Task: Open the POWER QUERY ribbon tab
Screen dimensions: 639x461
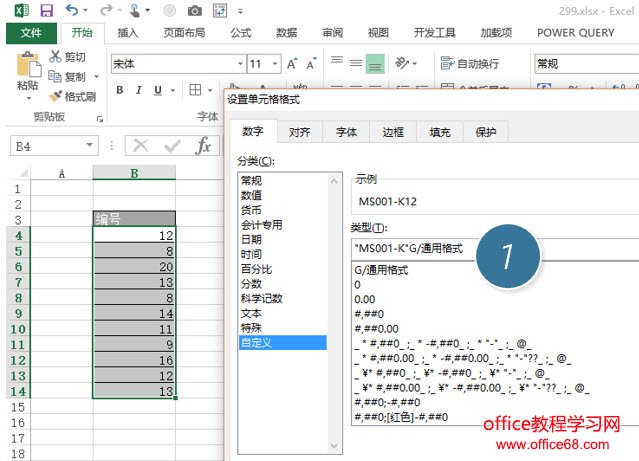Action: click(x=575, y=33)
